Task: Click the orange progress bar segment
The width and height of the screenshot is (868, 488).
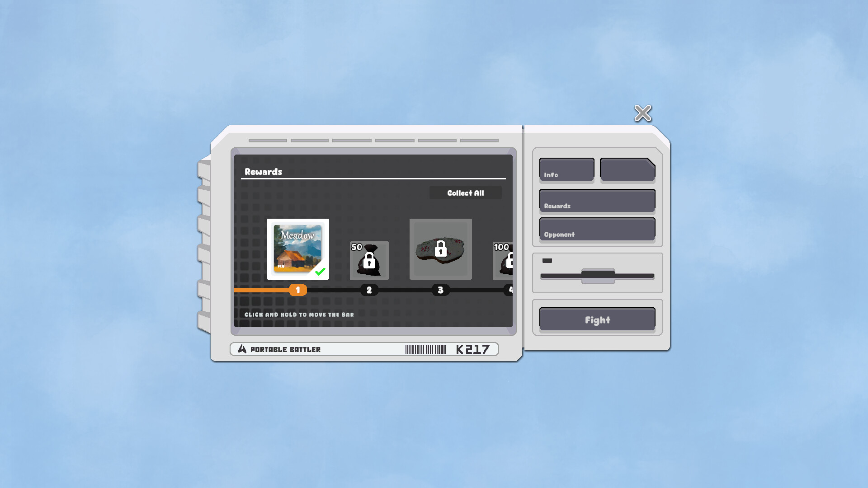Action: [x=262, y=290]
